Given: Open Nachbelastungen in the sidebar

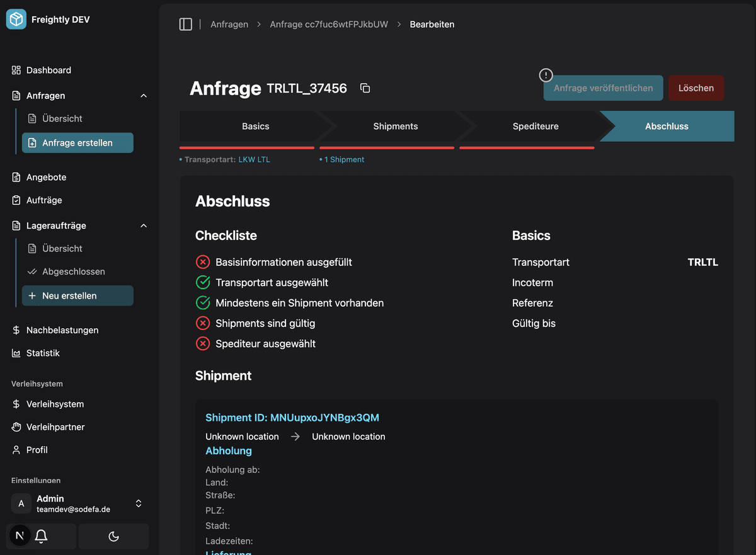Looking at the screenshot, I should click(62, 330).
